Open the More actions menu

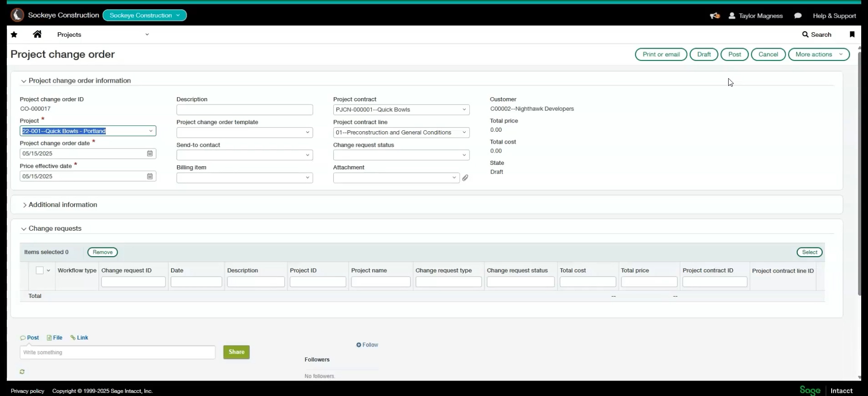click(x=819, y=54)
